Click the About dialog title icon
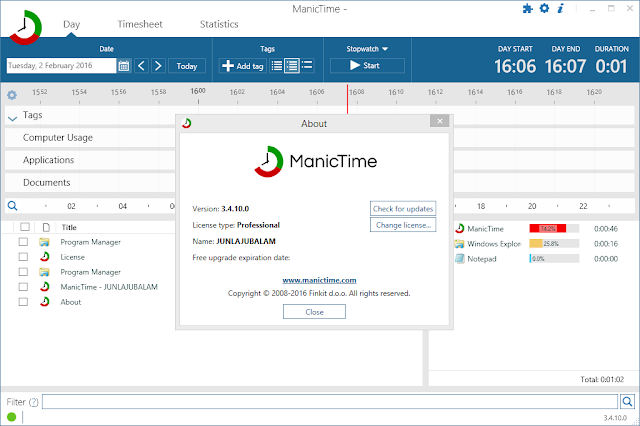Viewport: 640px width, 426px height. 187,123
